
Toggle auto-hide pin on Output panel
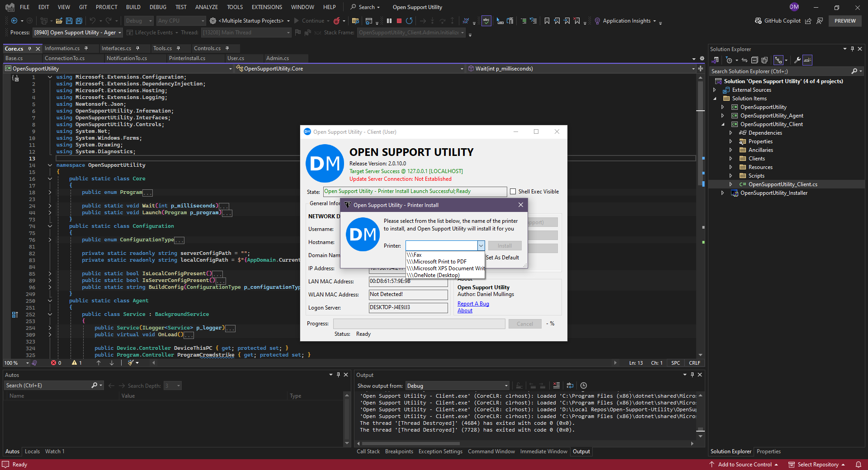pyautogui.click(x=692, y=375)
